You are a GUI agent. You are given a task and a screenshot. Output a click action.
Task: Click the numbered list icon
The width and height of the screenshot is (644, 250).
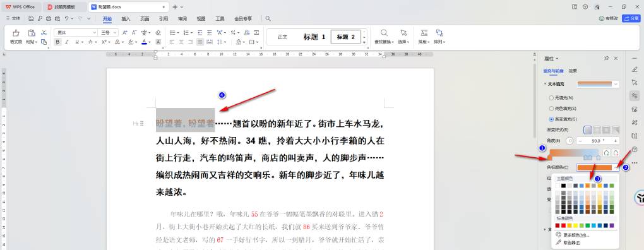pyautogui.click(x=186, y=32)
